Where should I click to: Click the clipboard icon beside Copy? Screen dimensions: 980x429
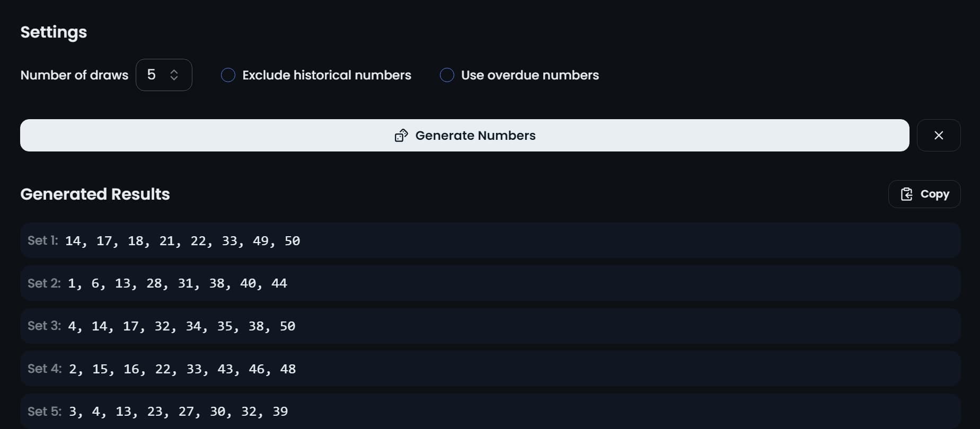click(906, 194)
